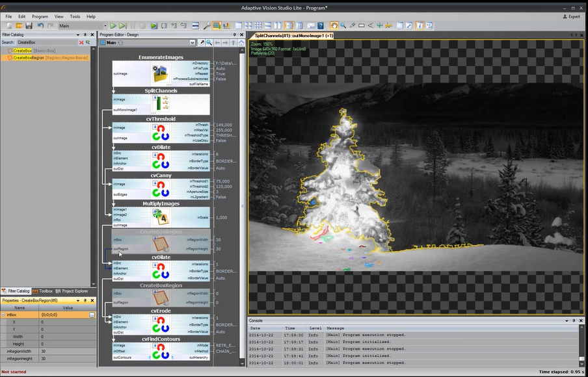The image size is (588, 377).
Task: Click the inRegionHeight value field in Properties
Action: pos(68,359)
